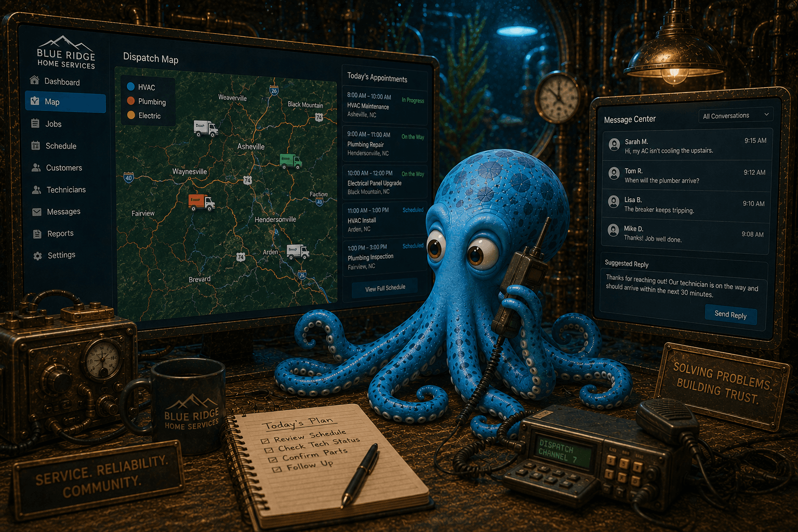Click the Brevard label on the map
The width and height of the screenshot is (798, 532).
(x=199, y=279)
